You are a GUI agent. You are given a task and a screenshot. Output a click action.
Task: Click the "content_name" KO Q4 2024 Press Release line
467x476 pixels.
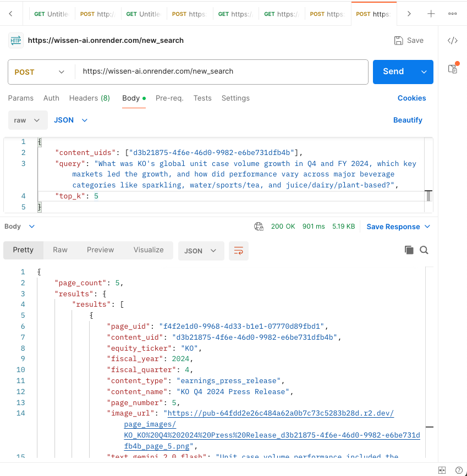[200, 391]
